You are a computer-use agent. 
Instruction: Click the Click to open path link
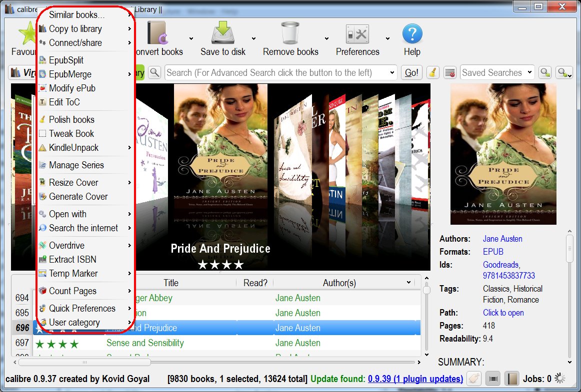tap(503, 313)
